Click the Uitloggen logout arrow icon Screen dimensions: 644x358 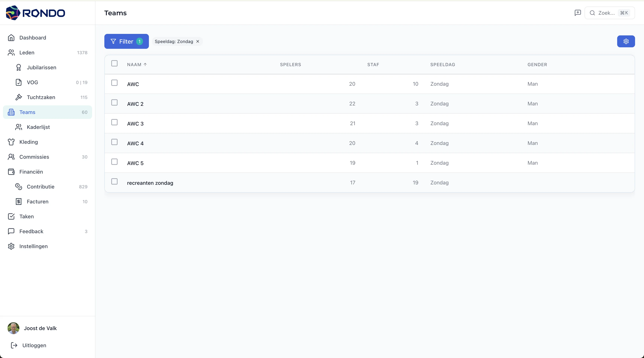[14, 345]
